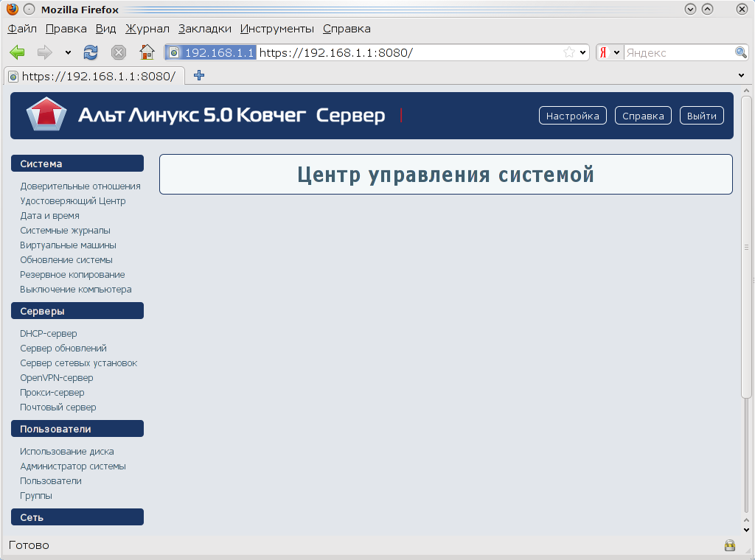Close the Firefox window
755x560 pixels.
pyautogui.click(x=742, y=9)
